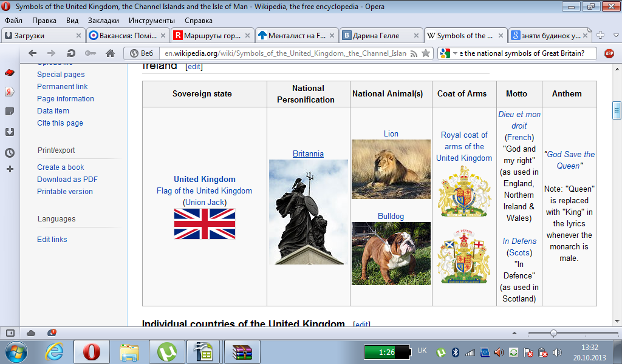The image size is (622, 364).
Task: Go forward with the forward arrow
Action: pos(52,53)
